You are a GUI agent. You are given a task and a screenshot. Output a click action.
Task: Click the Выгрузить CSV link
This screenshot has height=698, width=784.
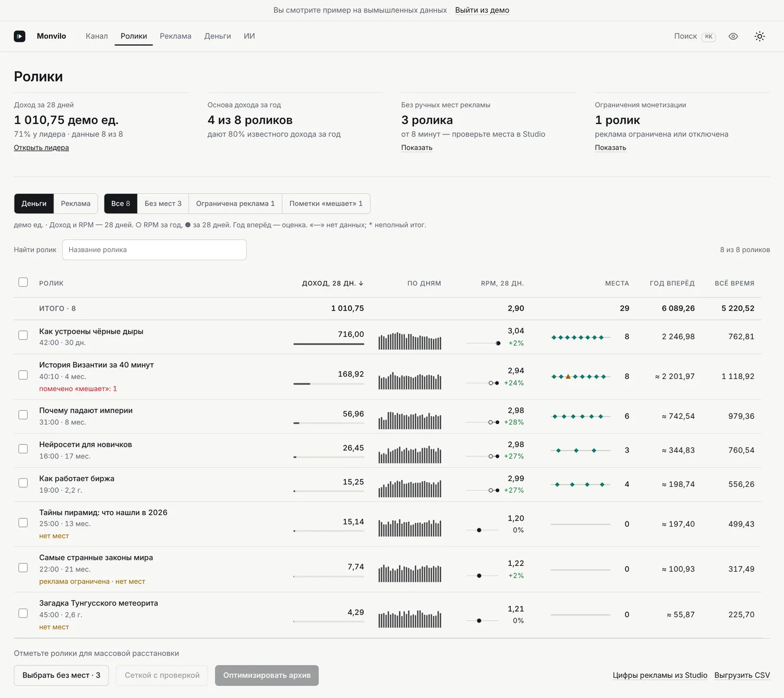pos(742,676)
